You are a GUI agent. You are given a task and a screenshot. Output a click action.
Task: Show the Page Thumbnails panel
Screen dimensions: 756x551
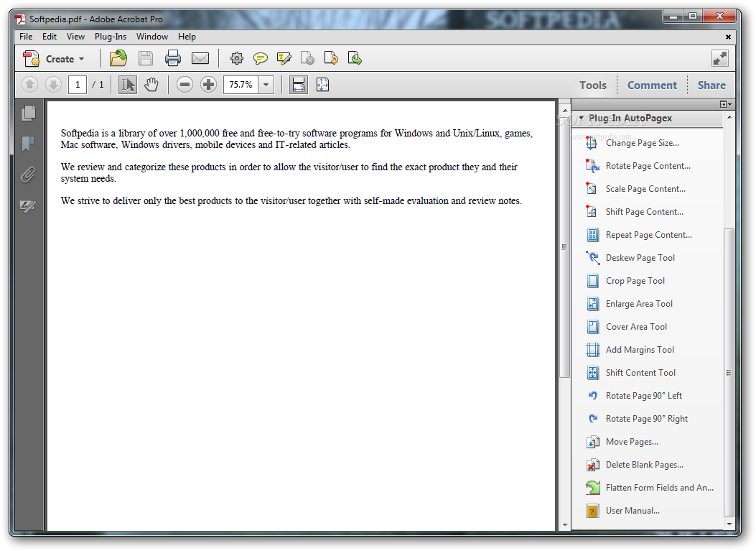tap(29, 114)
